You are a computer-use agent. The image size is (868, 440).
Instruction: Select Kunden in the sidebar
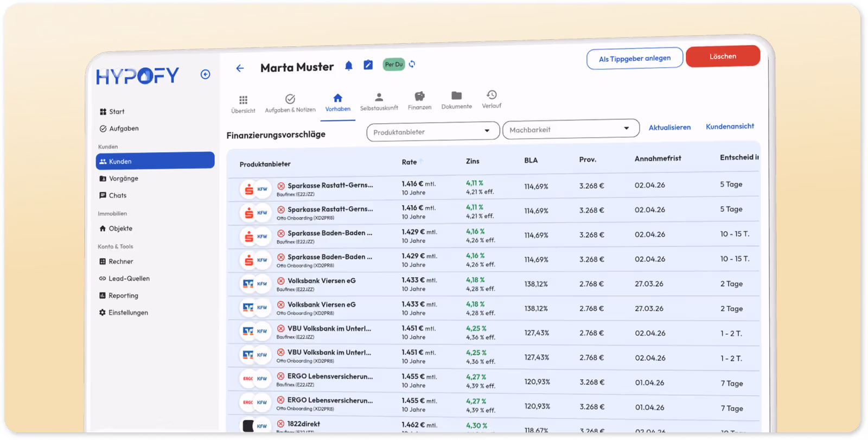coord(155,161)
